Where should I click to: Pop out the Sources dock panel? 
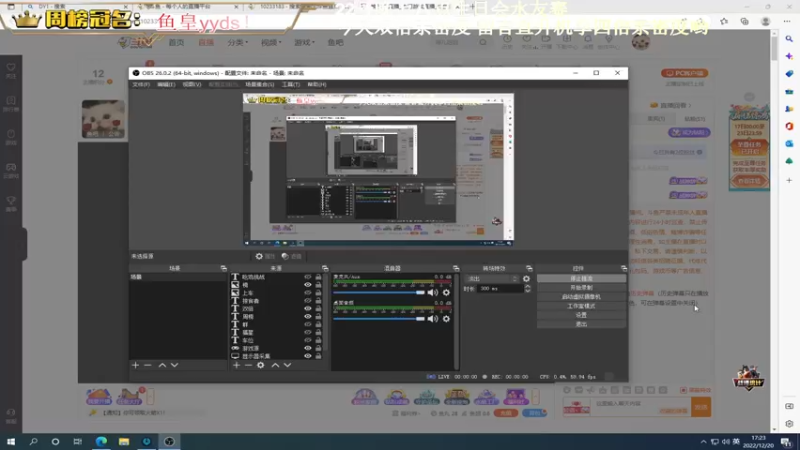click(325, 268)
